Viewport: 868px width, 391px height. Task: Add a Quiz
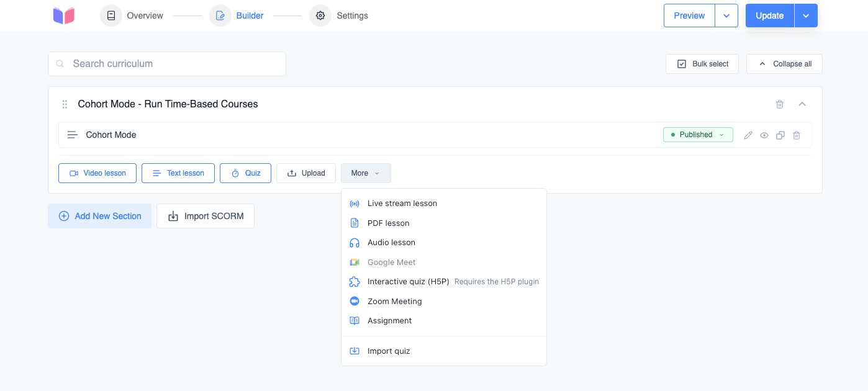tap(245, 173)
